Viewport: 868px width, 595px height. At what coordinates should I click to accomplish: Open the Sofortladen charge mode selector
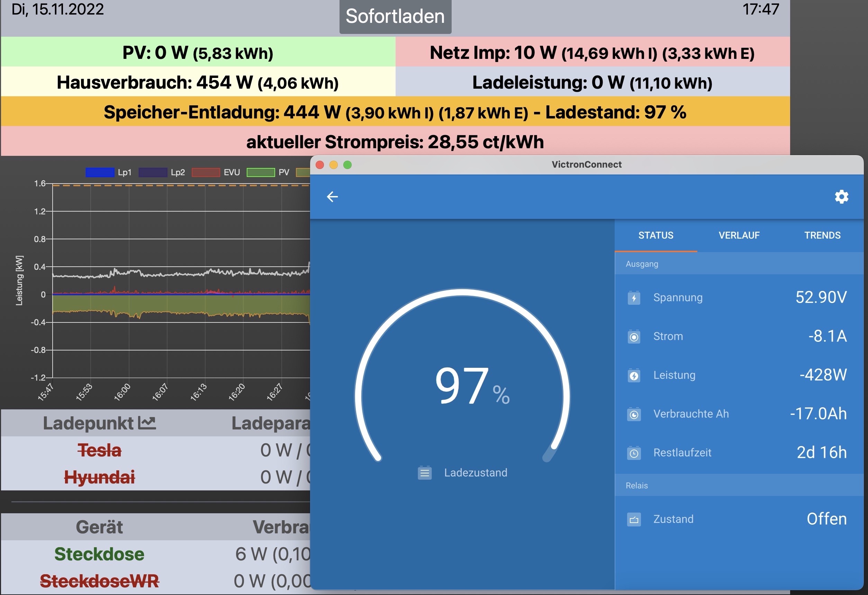tap(395, 16)
